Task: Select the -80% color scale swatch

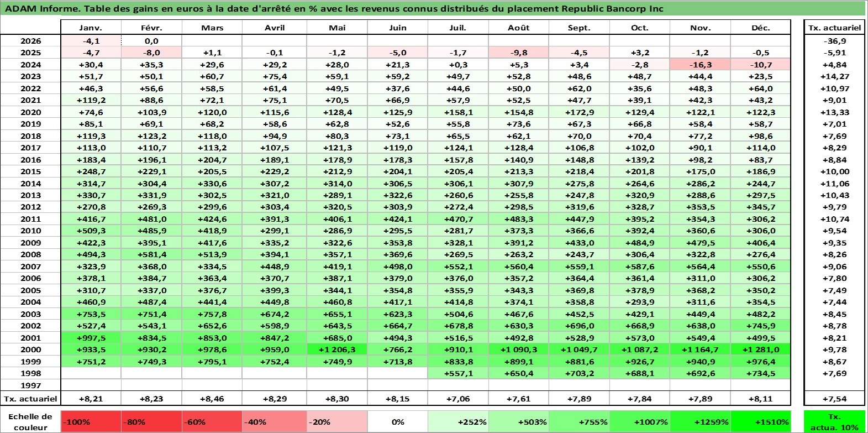Action: click(x=151, y=421)
